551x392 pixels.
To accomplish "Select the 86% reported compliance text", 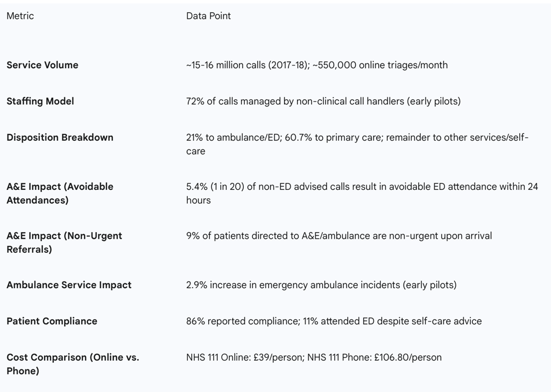I will [242, 321].
